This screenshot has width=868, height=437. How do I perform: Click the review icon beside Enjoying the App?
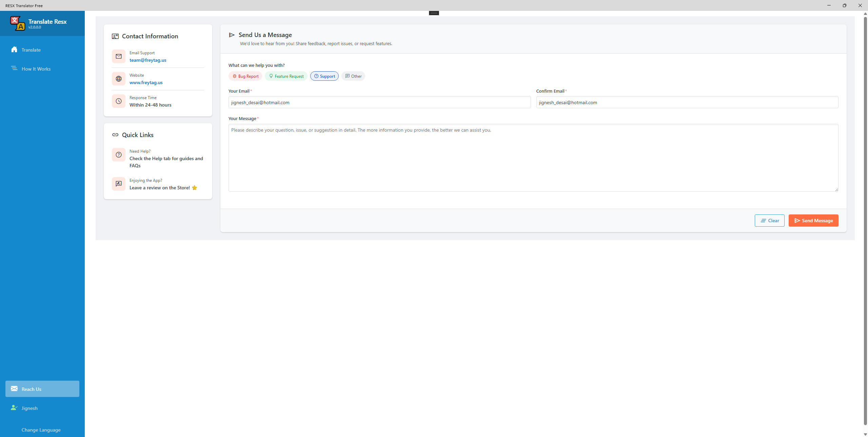click(x=119, y=184)
